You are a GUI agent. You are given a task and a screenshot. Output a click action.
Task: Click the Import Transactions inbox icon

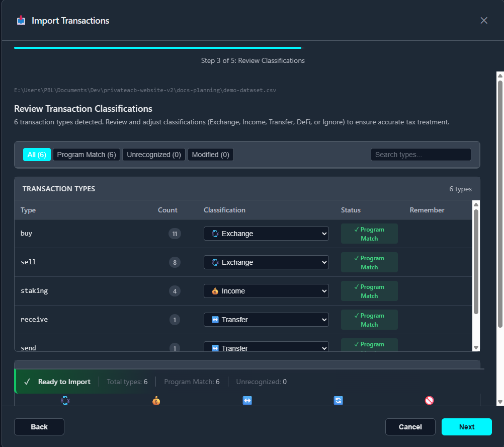pyautogui.click(x=21, y=21)
